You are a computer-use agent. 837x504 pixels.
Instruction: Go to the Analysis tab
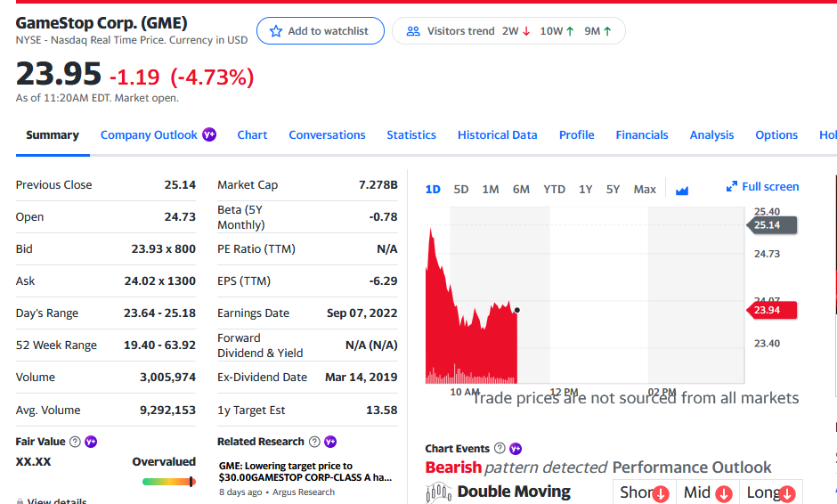point(711,135)
